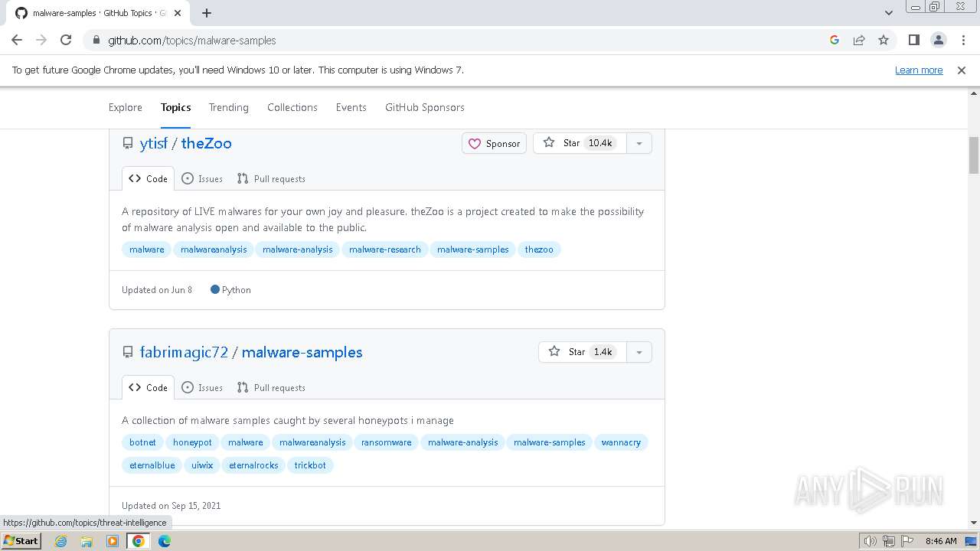The image size is (980, 551).
Task: Click the browser back arrow
Action: (17, 40)
